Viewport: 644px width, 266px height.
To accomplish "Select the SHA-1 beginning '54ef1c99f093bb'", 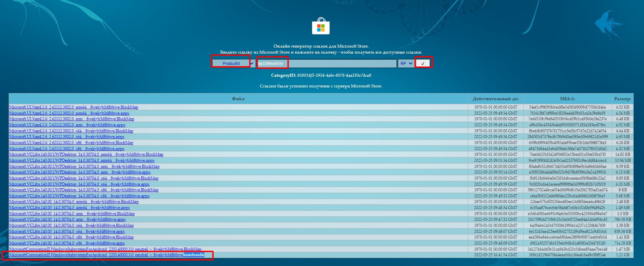I will click(x=567, y=107).
